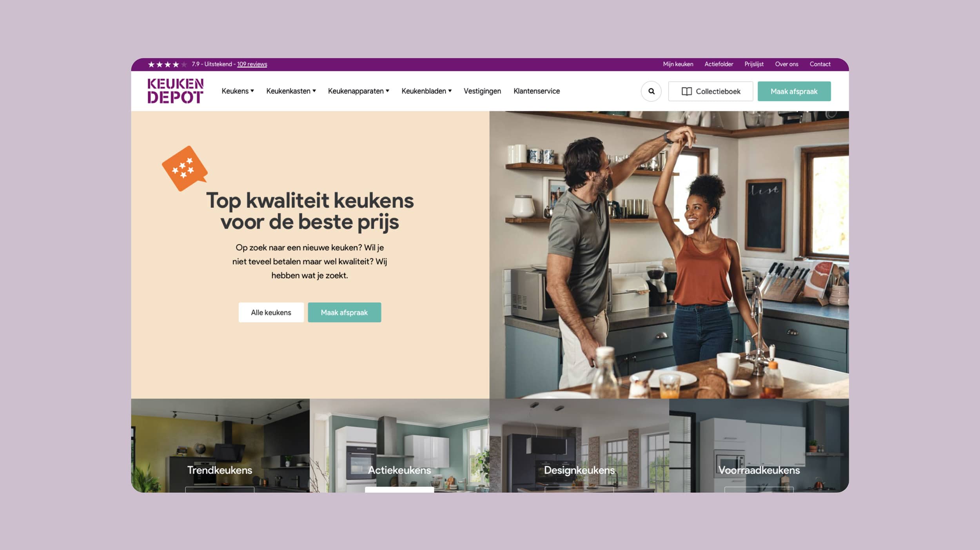Click the star rating in top bar
This screenshot has height=550, width=980.
coord(167,64)
